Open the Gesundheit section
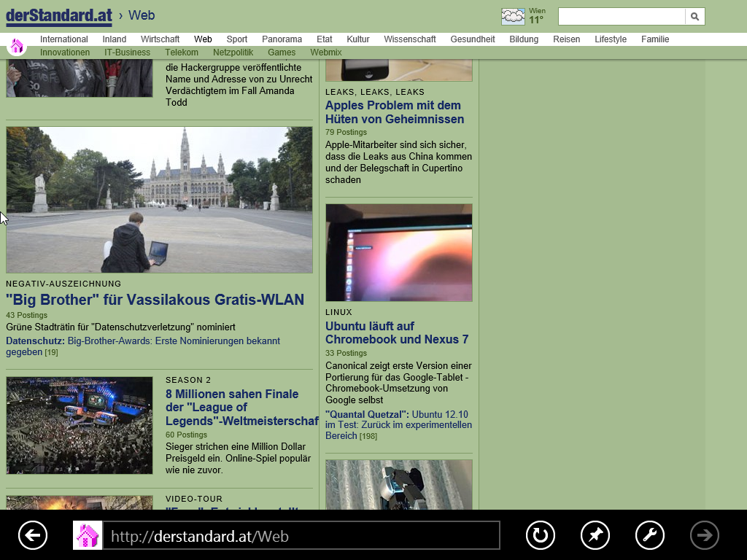 [473, 39]
